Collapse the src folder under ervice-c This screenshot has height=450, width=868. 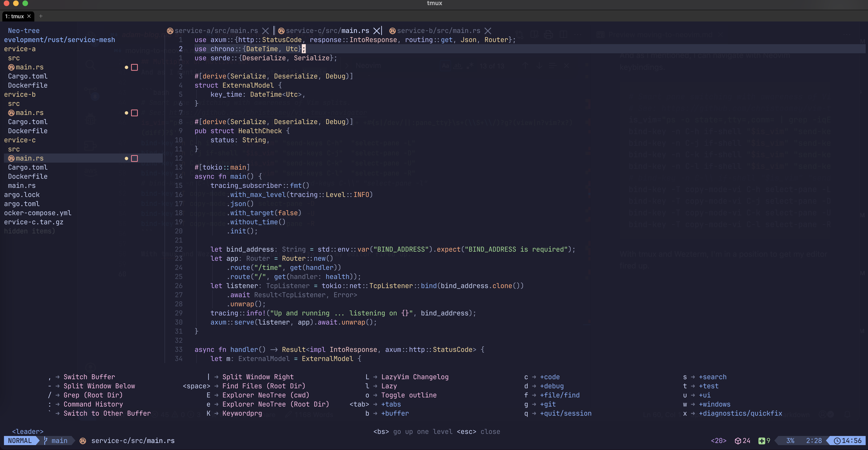pyautogui.click(x=14, y=149)
